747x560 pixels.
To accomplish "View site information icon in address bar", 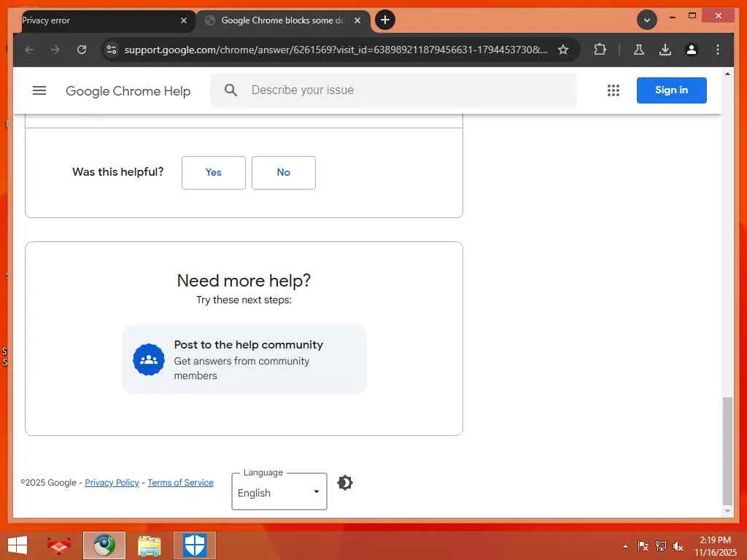I will click(x=112, y=50).
